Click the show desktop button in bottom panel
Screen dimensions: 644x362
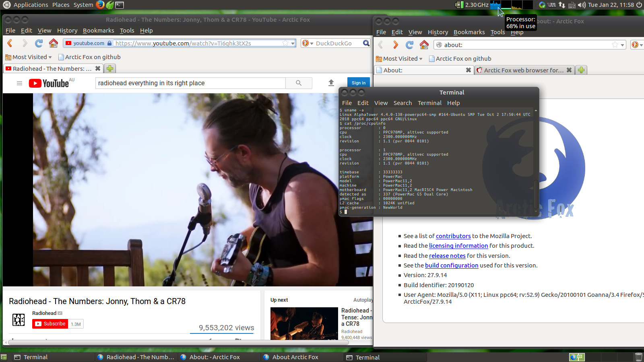(x=4, y=357)
